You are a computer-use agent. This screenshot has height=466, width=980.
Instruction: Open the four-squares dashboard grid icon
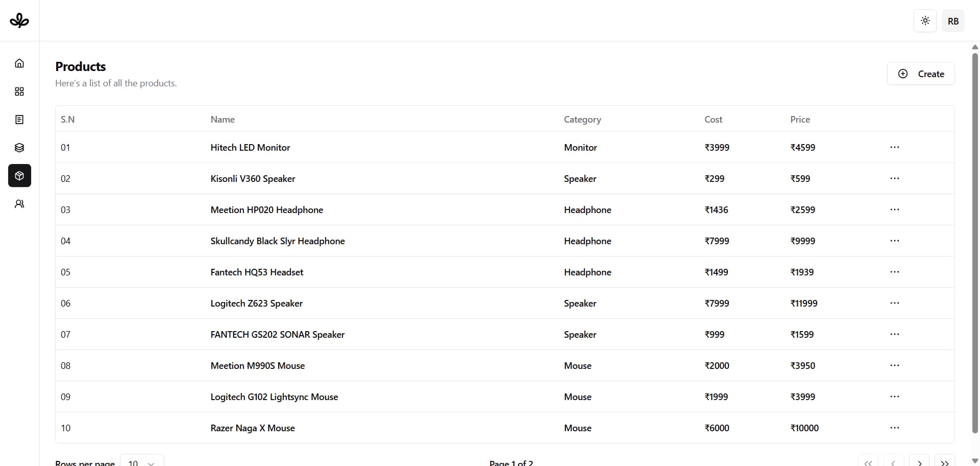coord(19,91)
